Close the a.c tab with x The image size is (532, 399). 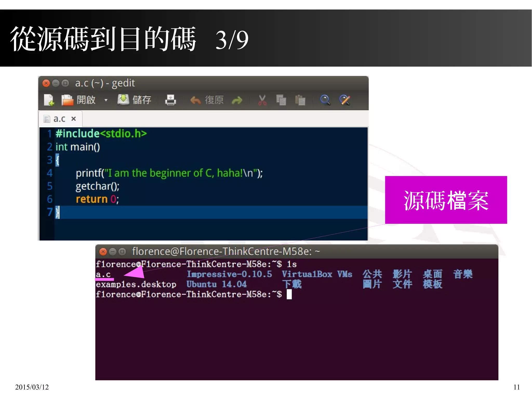[x=74, y=119]
